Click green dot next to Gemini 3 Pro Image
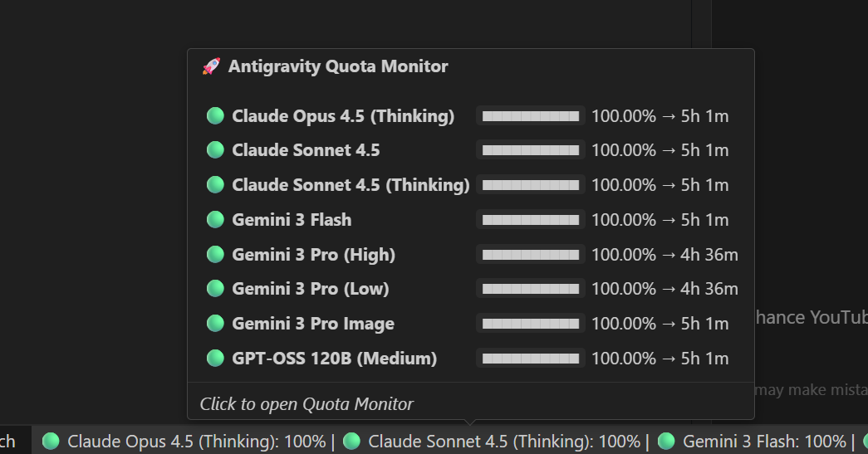Image resolution: width=868 pixels, height=454 pixels. [215, 324]
